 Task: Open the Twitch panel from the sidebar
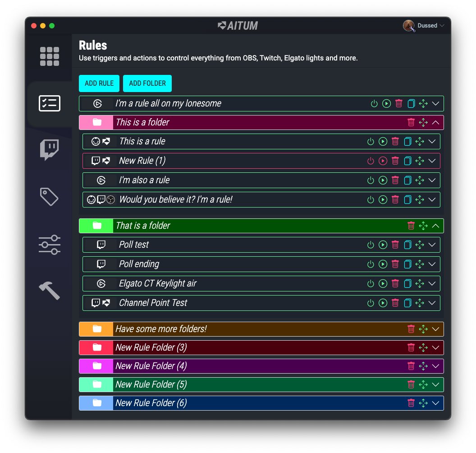[x=49, y=149]
